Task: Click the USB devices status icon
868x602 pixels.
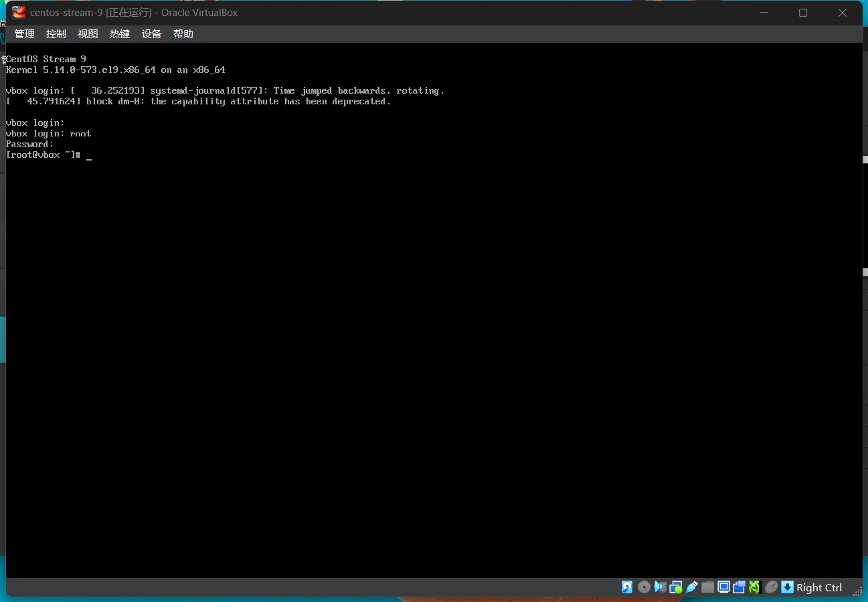Action: (x=692, y=587)
